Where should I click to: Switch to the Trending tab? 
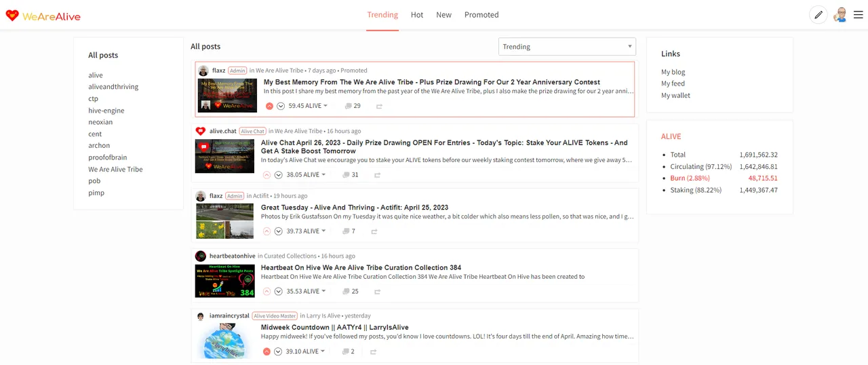click(382, 15)
